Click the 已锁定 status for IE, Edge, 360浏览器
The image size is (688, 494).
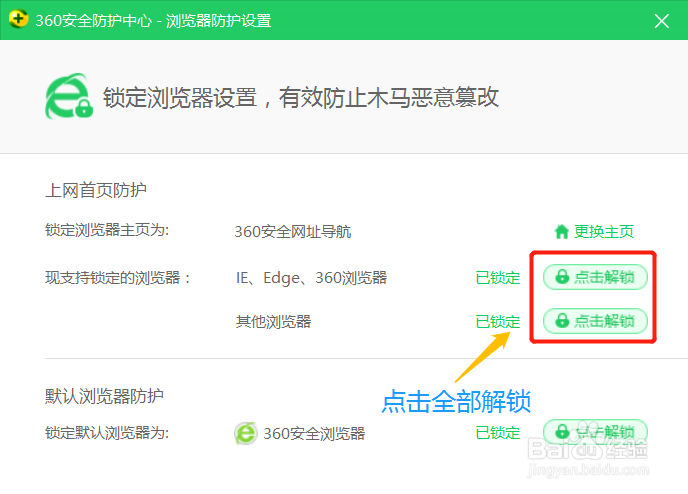point(498,278)
